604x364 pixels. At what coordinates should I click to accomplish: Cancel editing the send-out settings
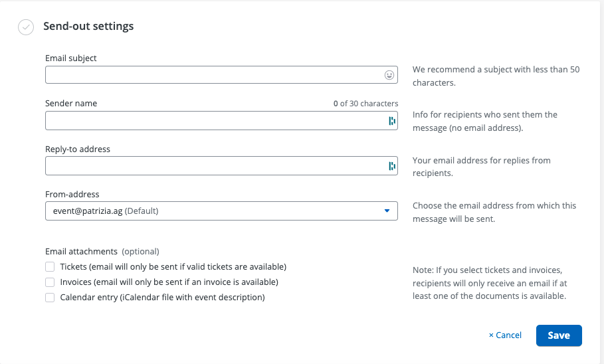tap(505, 335)
